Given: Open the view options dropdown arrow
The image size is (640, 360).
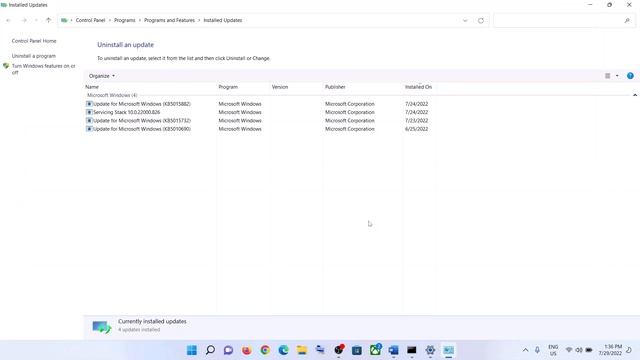Looking at the screenshot, I should click(617, 76).
